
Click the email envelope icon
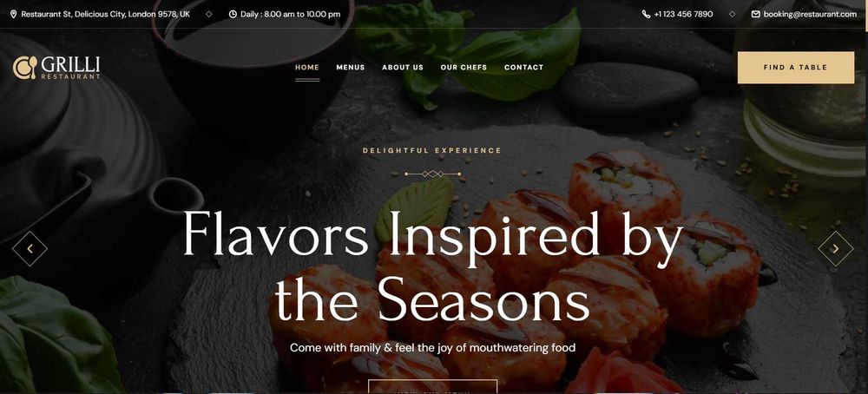click(756, 15)
